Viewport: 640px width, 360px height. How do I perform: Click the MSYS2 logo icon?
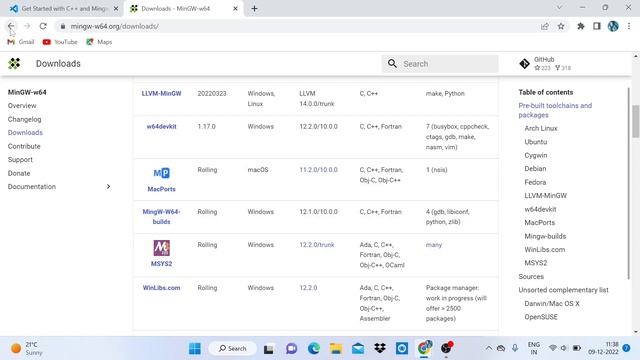(x=161, y=248)
